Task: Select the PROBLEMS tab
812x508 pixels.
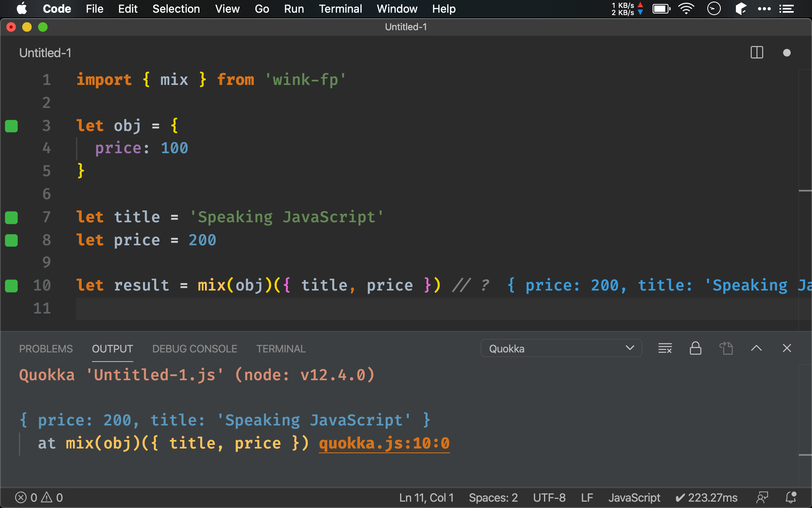Action: tap(46, 349)
